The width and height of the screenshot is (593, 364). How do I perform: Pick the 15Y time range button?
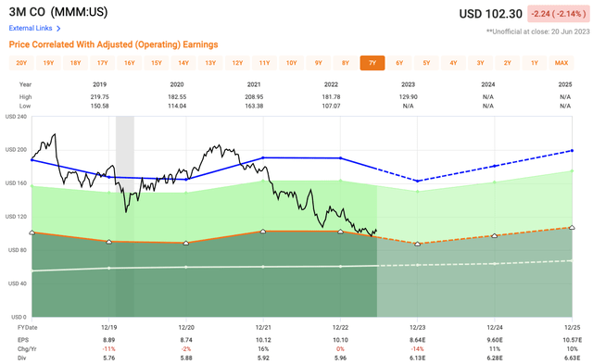[157, 63]
